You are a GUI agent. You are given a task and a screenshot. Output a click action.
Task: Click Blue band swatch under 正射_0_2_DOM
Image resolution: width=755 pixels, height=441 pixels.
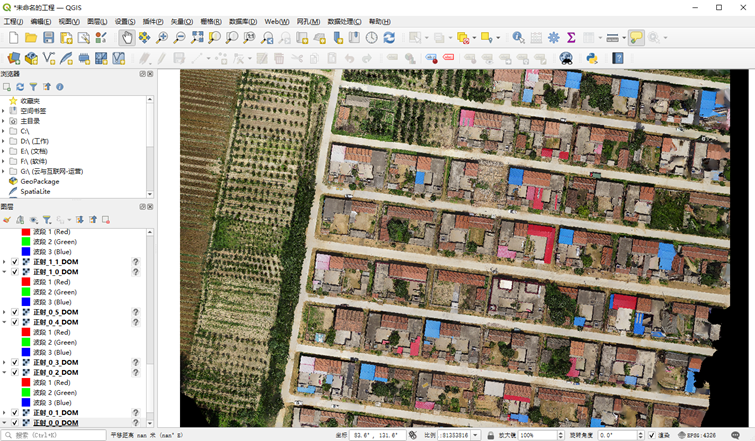point(26,402)
